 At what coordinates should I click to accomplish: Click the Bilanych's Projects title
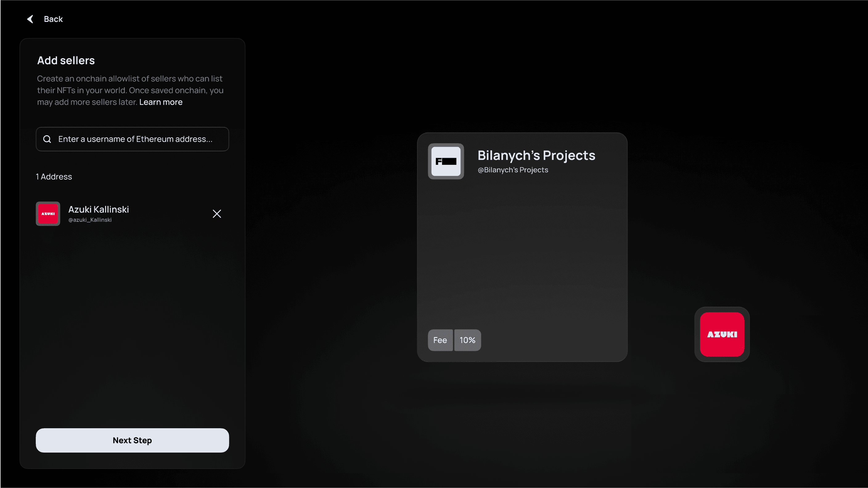[536, 156]
